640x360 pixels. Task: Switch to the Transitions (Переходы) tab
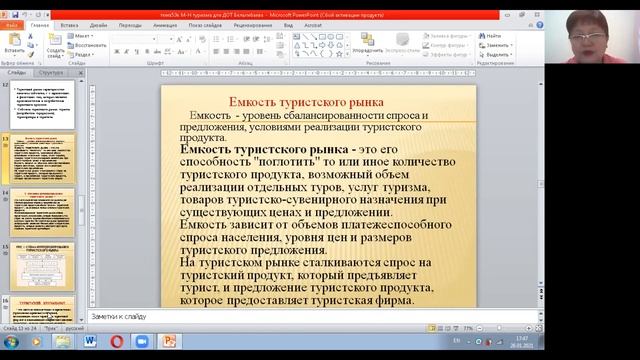[130, 25]
